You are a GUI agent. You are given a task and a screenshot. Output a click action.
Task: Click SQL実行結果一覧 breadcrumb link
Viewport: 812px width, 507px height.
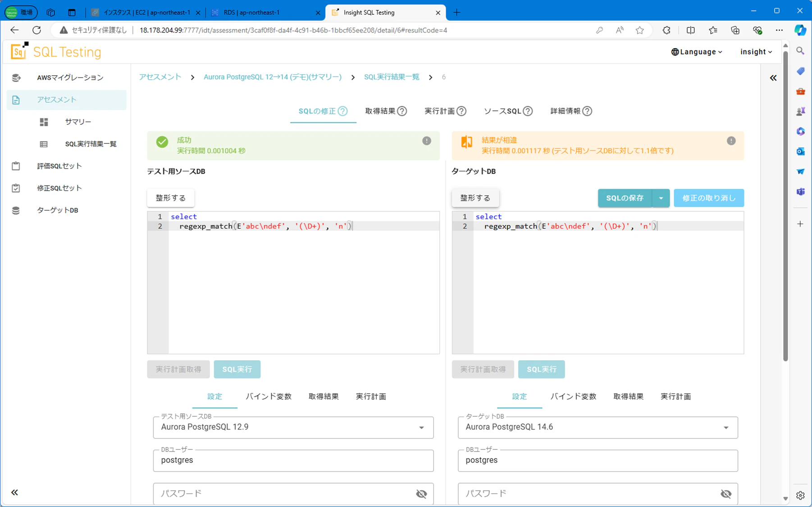[392, 77]
